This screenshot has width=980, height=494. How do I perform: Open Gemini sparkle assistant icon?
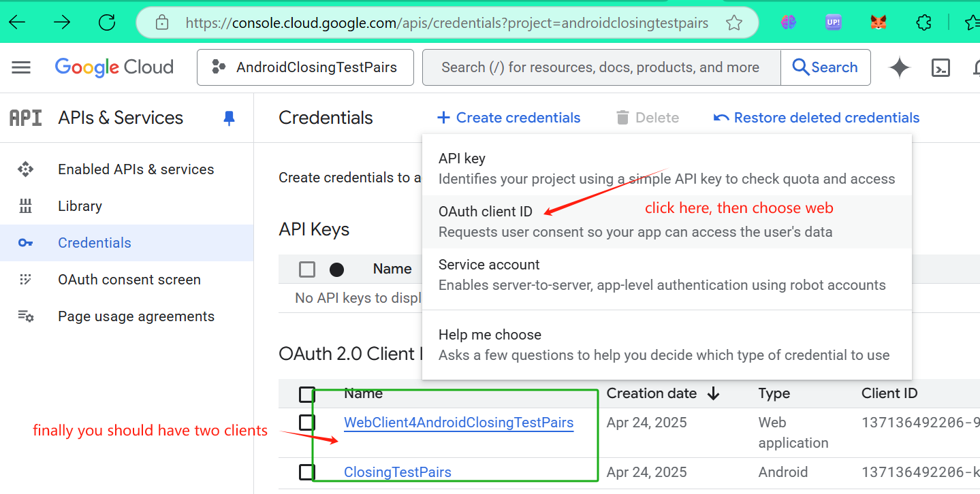(x=900, y=67)
